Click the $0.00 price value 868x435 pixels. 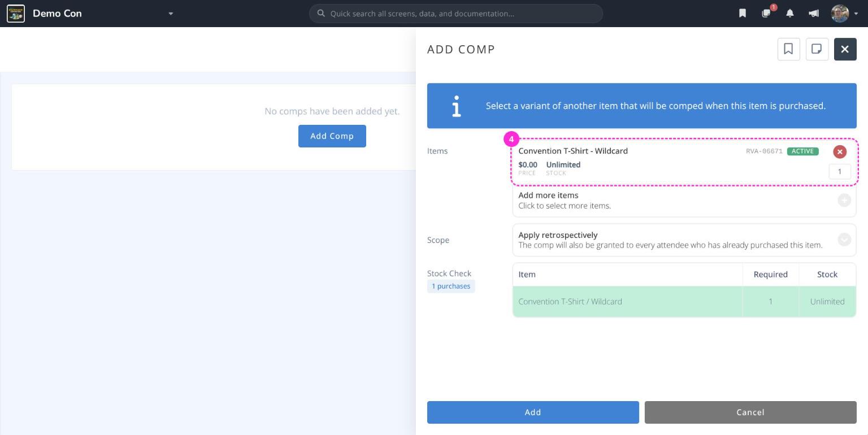(x=528, y=165)
